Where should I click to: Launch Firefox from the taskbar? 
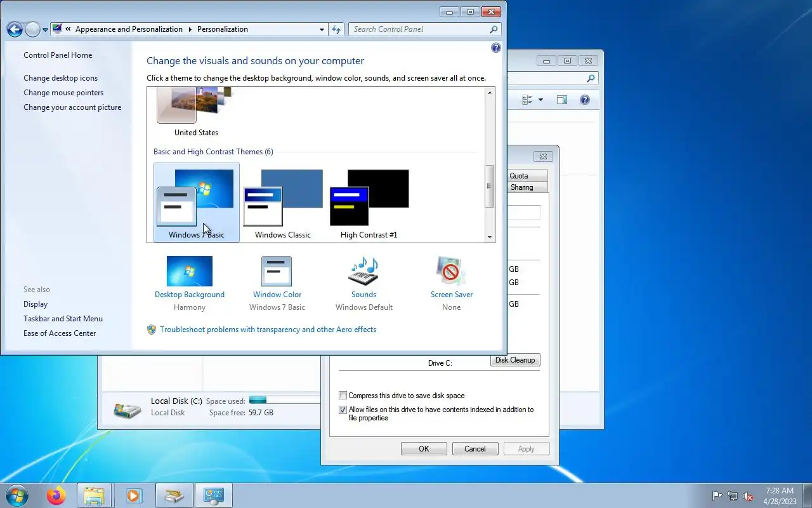click(56, 495)
